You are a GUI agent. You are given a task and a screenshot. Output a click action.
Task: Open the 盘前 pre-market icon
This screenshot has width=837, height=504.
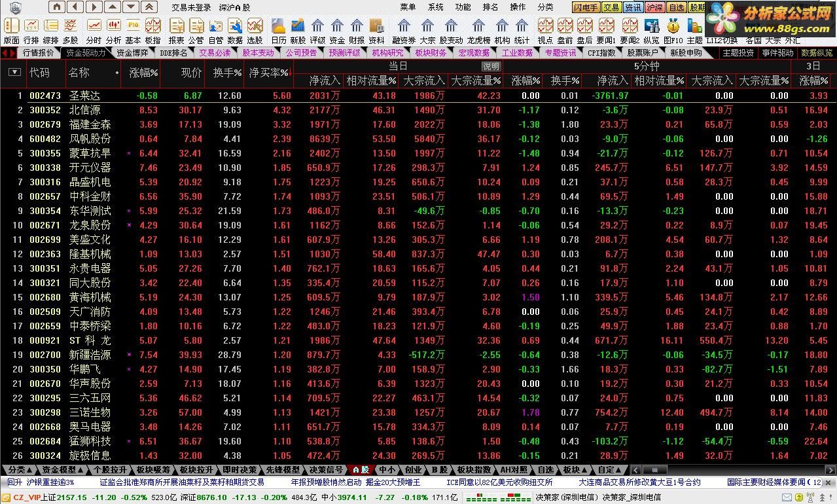coord(565,31)
